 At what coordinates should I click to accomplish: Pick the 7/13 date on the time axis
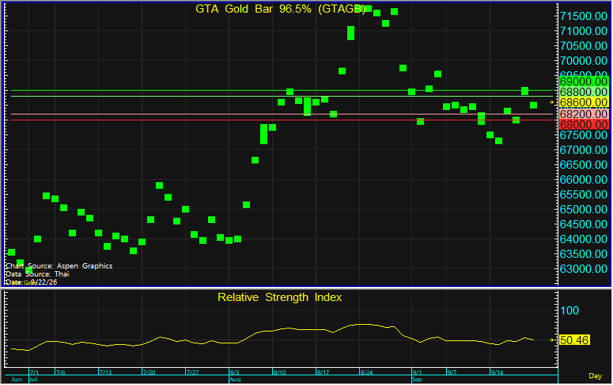pyautogui.click(x=106, y=372)
